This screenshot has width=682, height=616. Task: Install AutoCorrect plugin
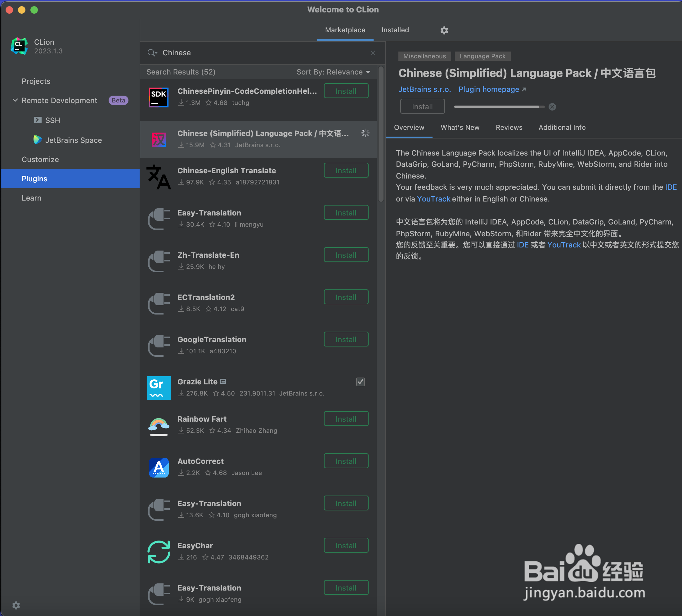coord(346,461)
